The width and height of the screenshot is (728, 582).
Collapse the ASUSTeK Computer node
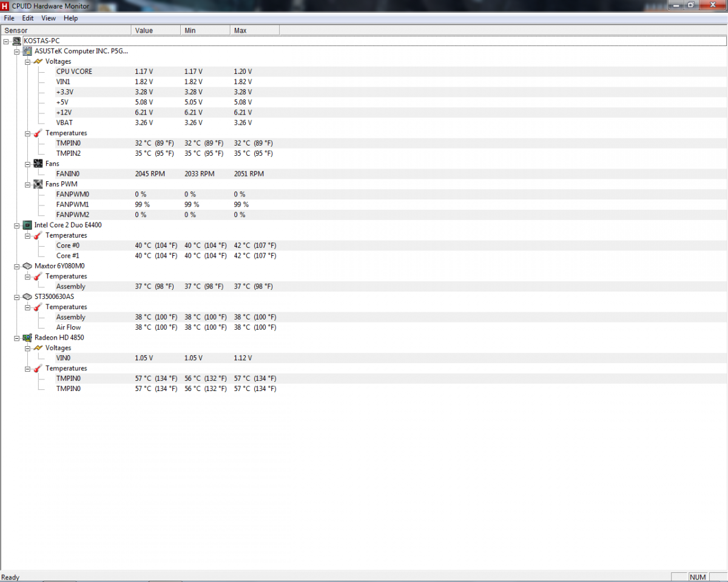[x=17, y=51]
